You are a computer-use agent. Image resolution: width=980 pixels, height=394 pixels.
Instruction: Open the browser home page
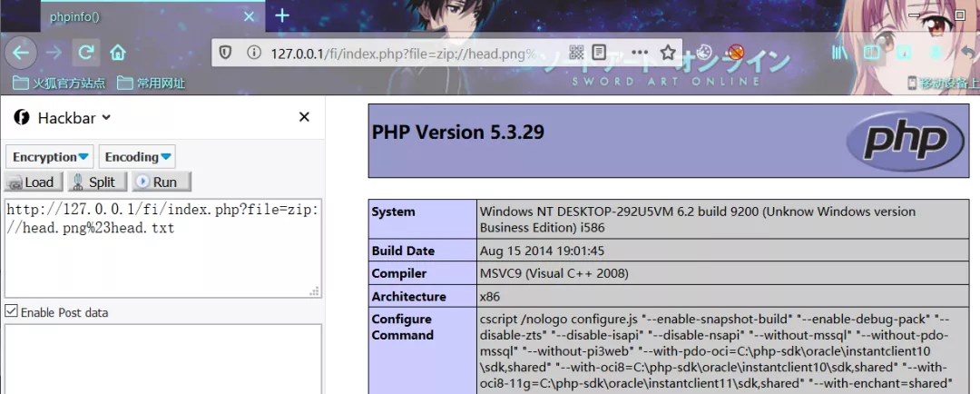[x=118, y=53]
